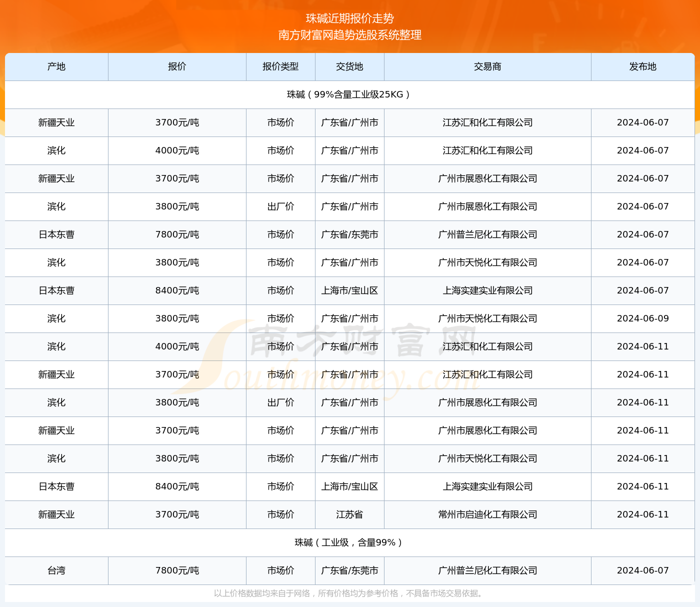Select 8400元/吨 dated 2024-06-11

coord(177,486)
